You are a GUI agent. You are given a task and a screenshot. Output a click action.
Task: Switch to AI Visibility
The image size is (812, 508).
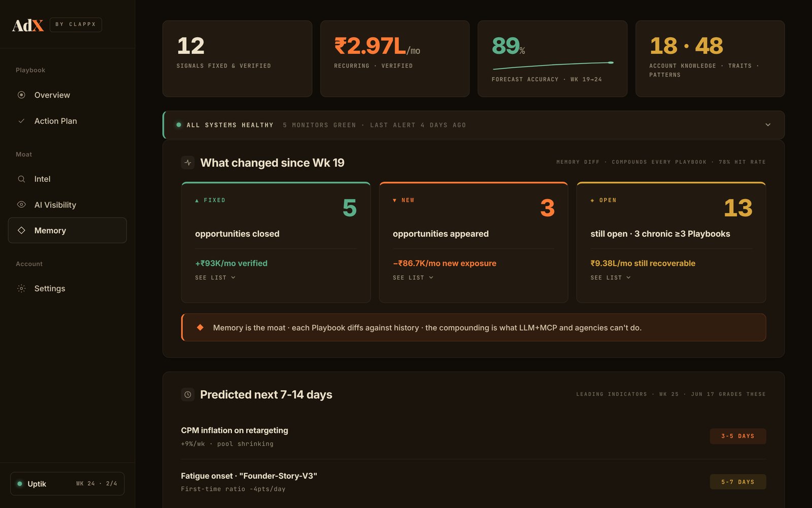pos(67,205)
